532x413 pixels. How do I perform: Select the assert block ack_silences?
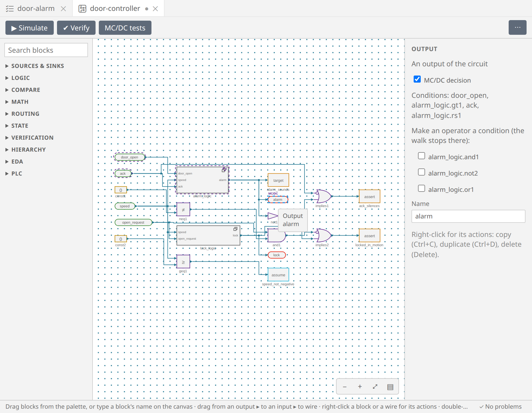tap(369, 196)
